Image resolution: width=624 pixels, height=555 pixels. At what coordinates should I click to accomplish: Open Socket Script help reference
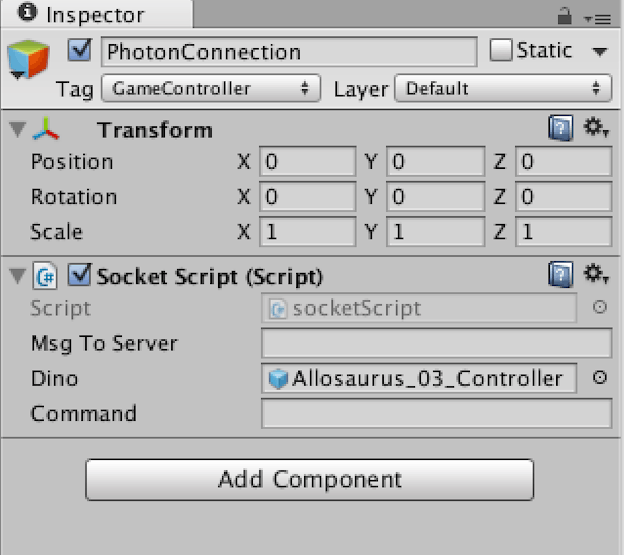[x=561, y=274]
